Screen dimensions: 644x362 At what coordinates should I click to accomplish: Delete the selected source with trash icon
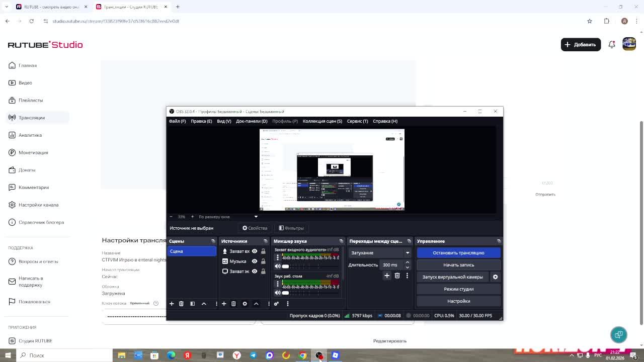(233, 304)
